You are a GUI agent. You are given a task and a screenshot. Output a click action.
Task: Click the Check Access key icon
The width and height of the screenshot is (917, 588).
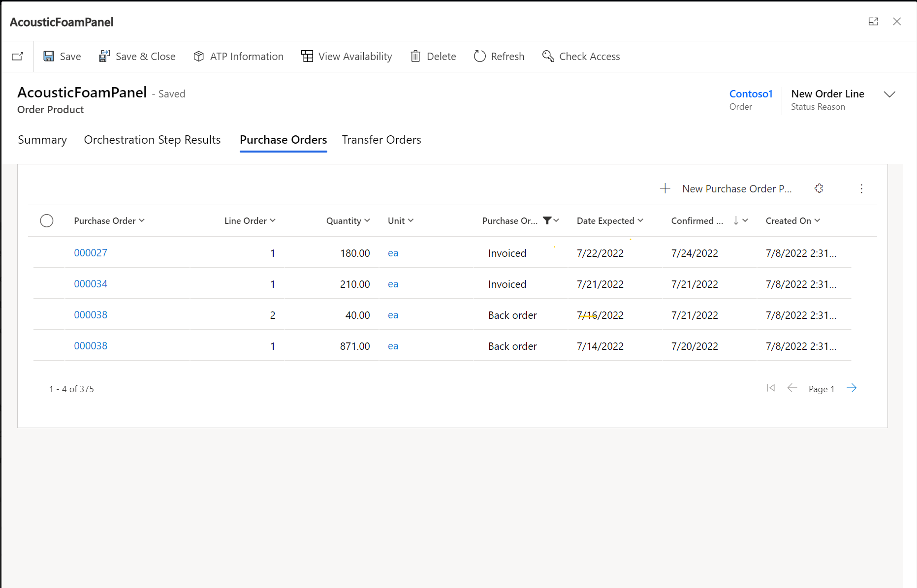point(548,56)
